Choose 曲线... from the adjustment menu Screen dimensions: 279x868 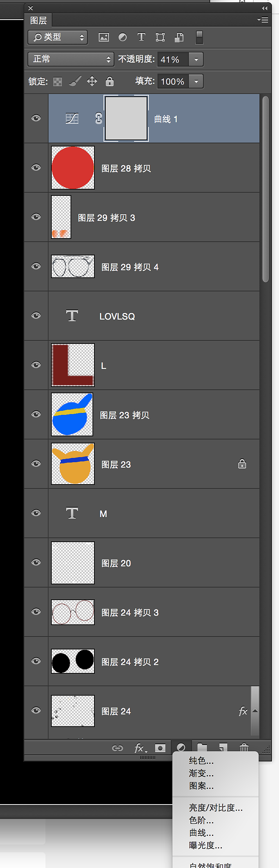pos(201,833)
